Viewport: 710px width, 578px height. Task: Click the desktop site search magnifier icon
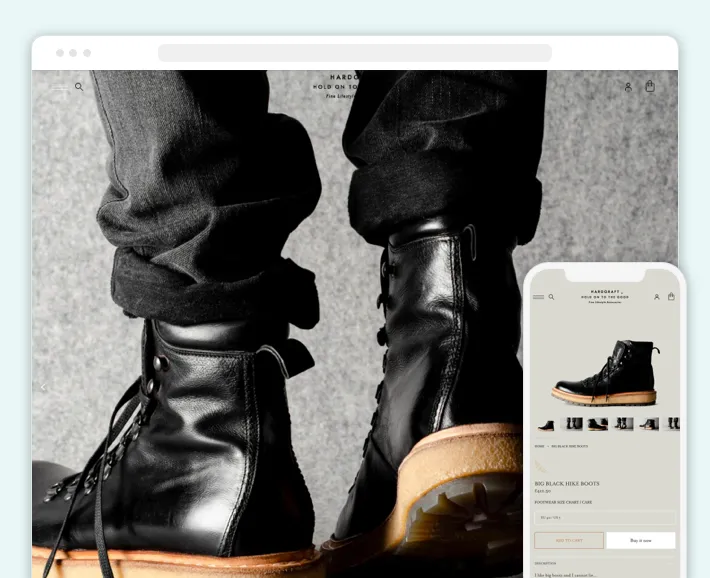coord(79,87)
